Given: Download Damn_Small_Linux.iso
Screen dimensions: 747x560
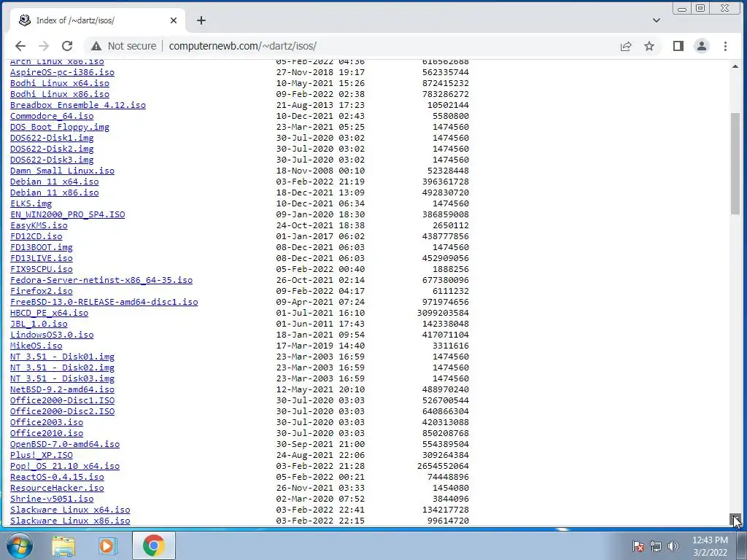Looking at the screenshot, I should click(63, 171).
